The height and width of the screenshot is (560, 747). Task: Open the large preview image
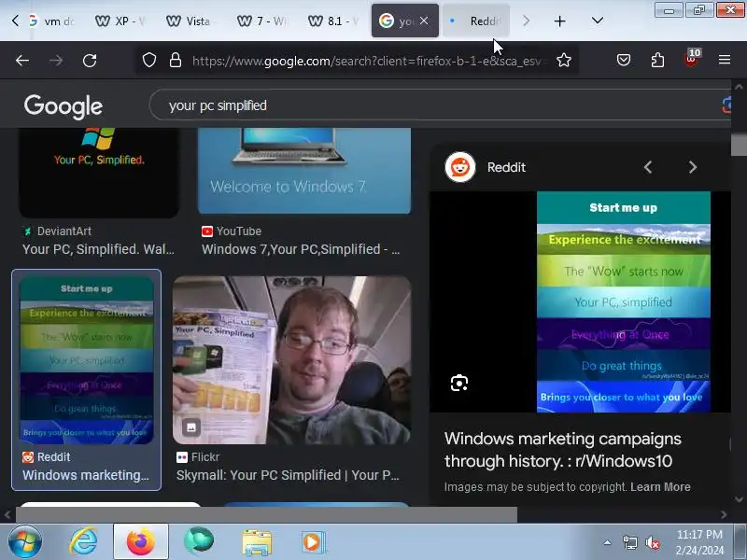click(x=624, y=301)
